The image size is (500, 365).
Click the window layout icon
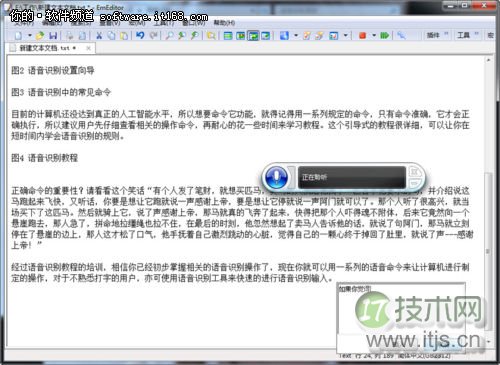(x=333, y=35)
